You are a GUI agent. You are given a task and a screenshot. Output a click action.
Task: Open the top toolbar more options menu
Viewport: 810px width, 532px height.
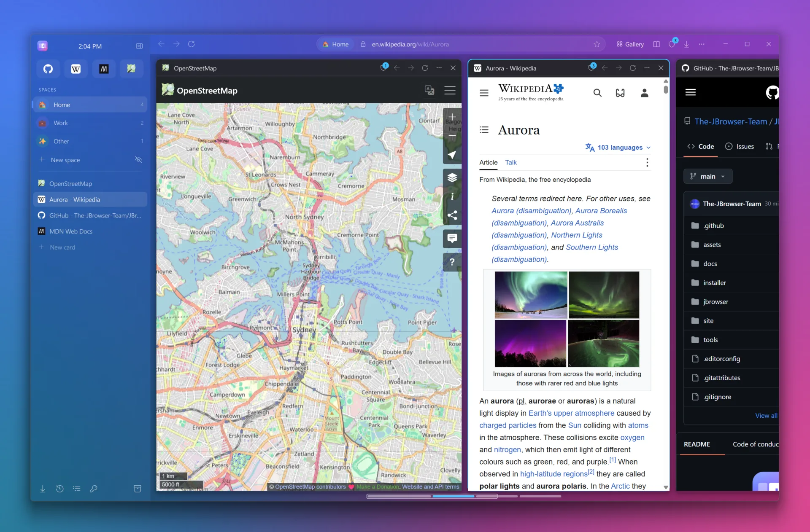coord(702,44)
